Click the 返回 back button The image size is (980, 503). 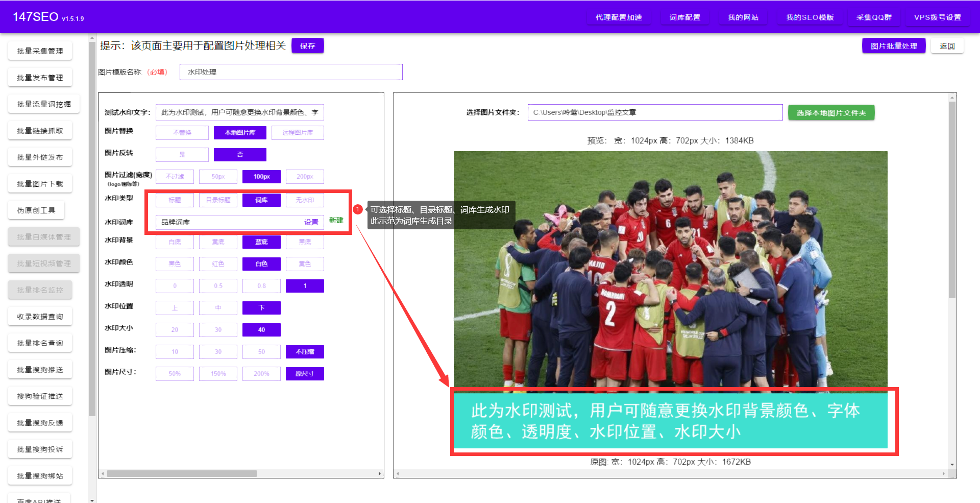947,46
